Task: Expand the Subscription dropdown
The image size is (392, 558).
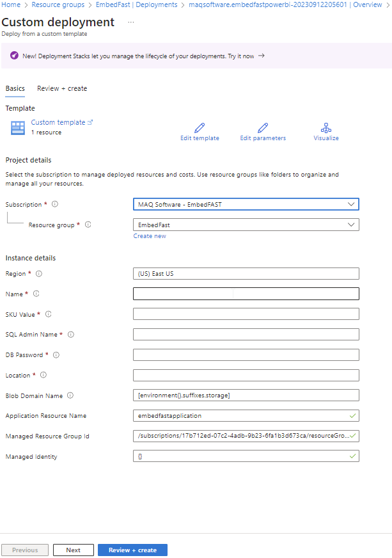Action: 246,204
